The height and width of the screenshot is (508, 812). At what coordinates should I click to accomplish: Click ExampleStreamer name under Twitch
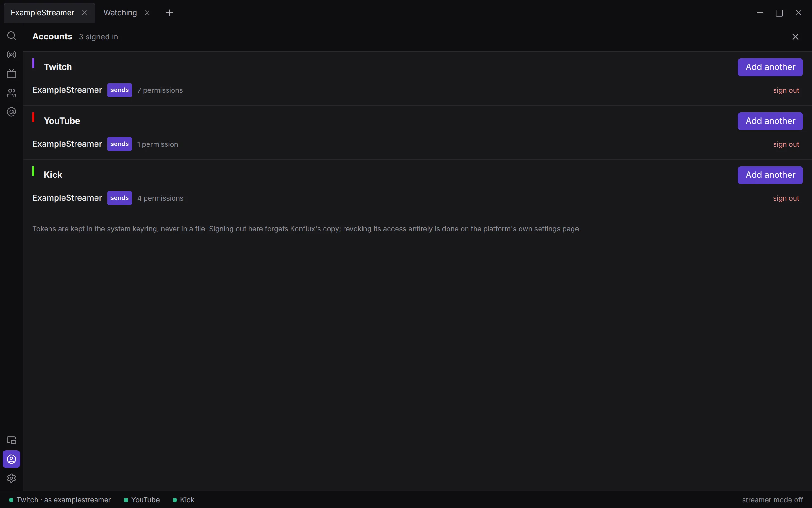(x=67, y=90)
